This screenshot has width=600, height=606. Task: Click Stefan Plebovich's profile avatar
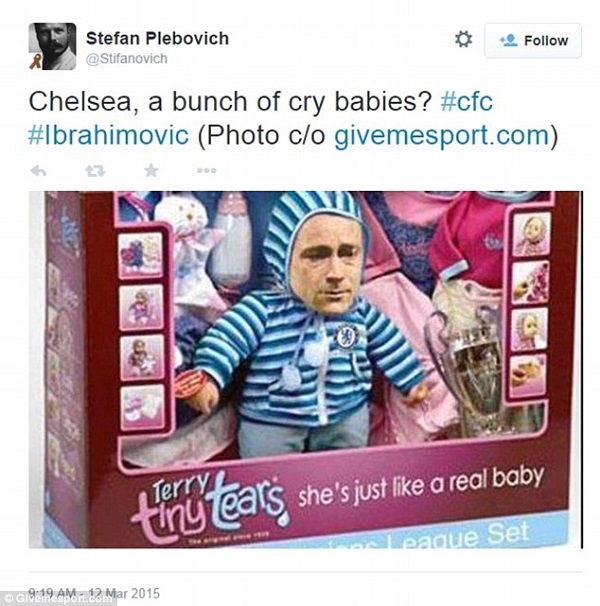click(x=52, y=46)
